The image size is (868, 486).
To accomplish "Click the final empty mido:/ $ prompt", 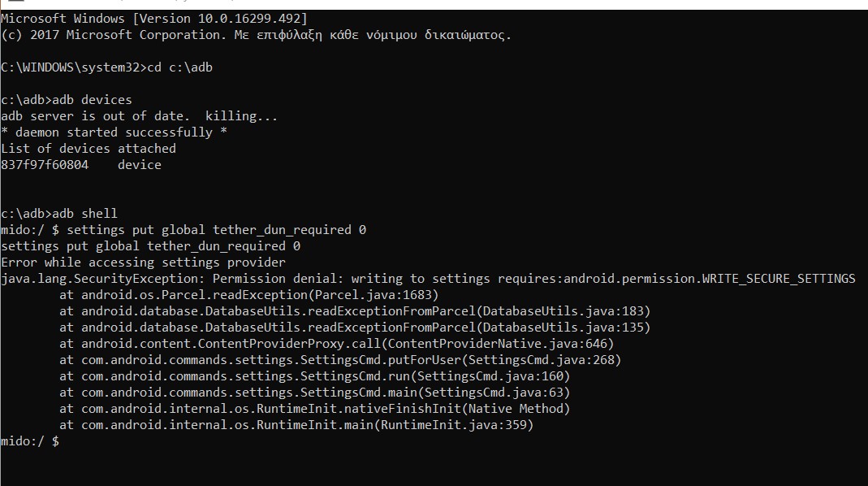I will coord(30,441).
